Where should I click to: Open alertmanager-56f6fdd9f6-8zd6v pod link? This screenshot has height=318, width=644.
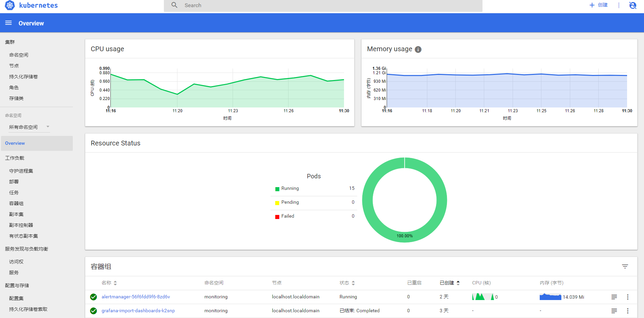(x=136, y=297)
